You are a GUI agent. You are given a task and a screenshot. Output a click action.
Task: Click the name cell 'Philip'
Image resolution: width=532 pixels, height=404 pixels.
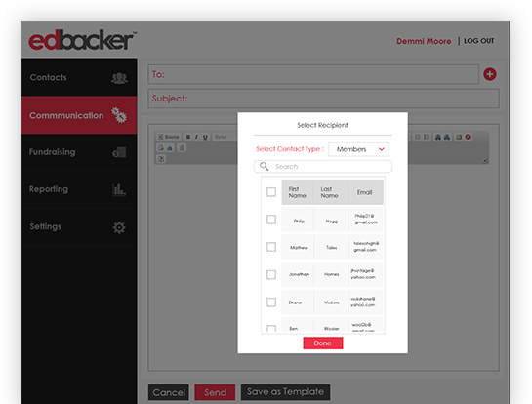[299, 221]
